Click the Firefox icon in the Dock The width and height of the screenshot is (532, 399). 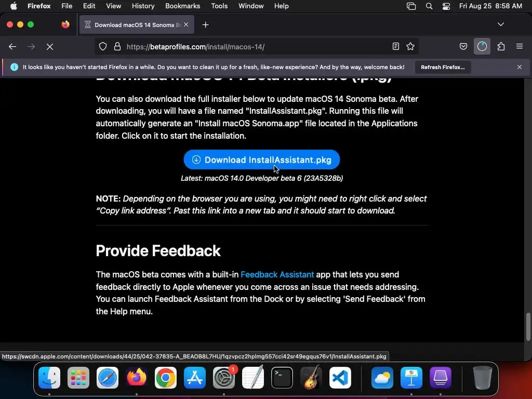click(137, 378)
